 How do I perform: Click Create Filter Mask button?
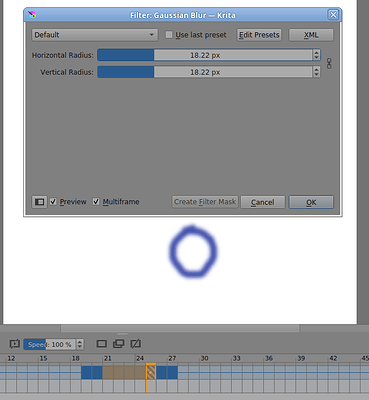click(205, 202)
